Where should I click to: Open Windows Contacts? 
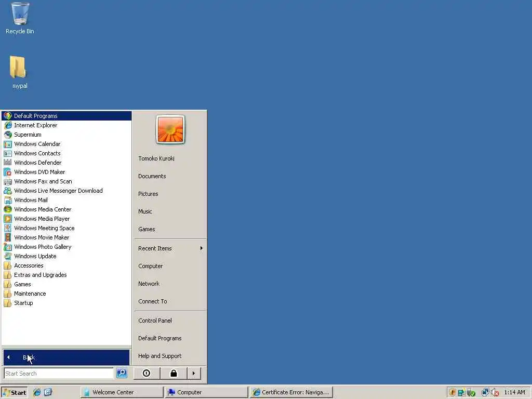(x=66, y=153)
